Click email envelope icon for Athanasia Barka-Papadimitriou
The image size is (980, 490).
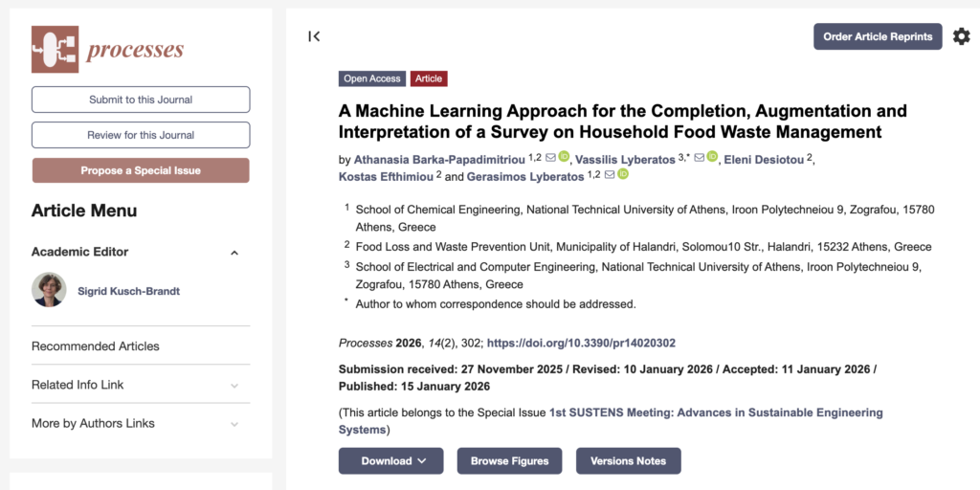(550, 157)
